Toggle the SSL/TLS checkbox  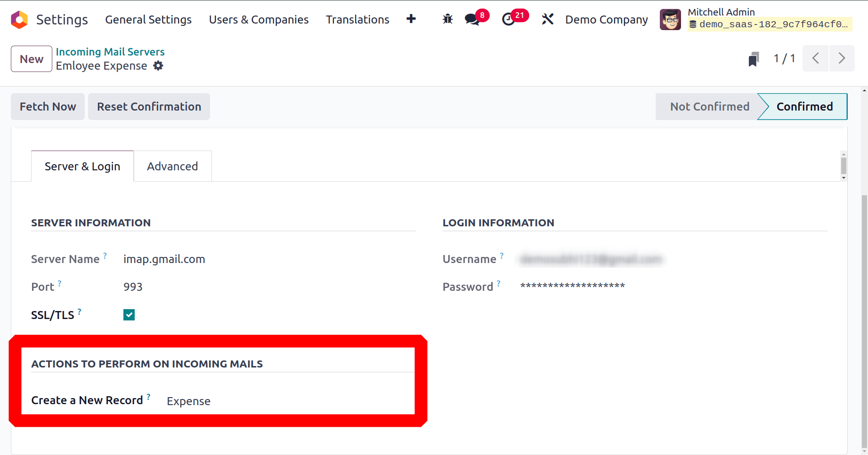pyautogui.click(x=129, y=315)
